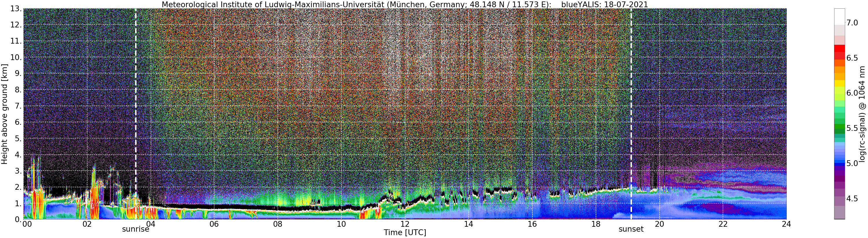Click the '24' tick label on the time axis
868x238 pixels.
786,224
